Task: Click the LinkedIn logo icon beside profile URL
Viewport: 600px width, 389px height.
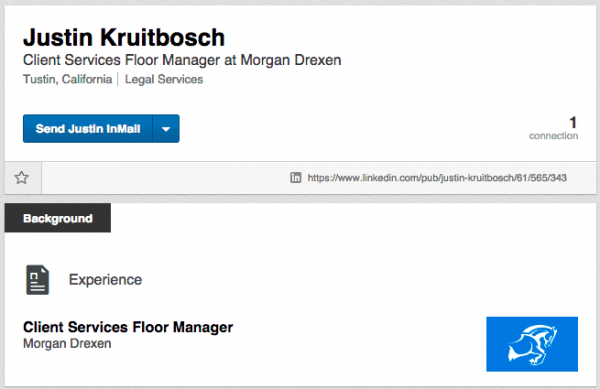Action: 295,177
